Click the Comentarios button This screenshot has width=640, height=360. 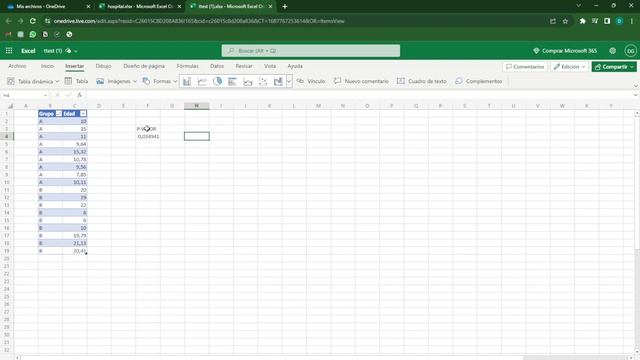pyautogui.click(x=525, y=67)
